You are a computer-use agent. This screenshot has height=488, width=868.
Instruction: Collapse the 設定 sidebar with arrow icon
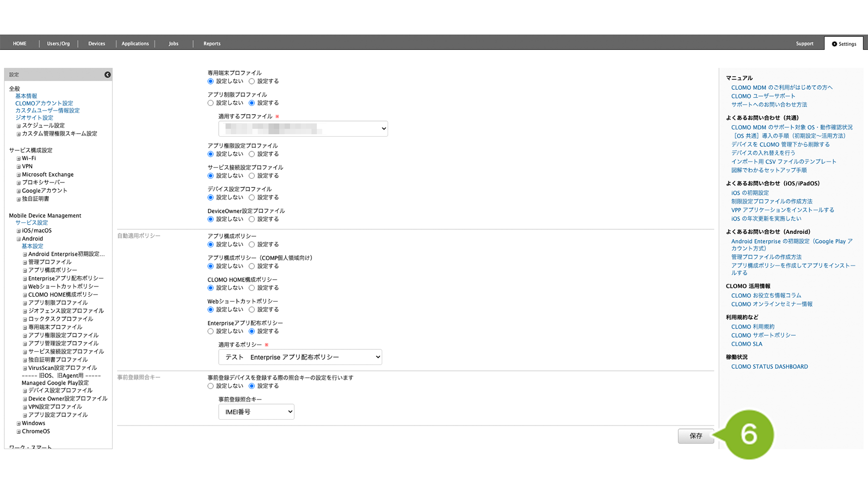pyautogui.click(x=107, y=75)
